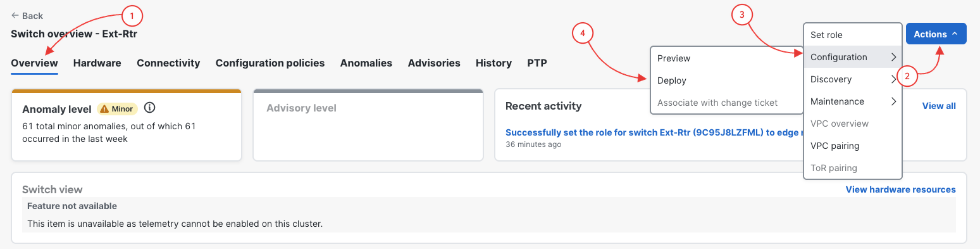The height and width of the screenshot is (249, 980).
Task: Open View hardware resources link
Action: (x=901, y=189)
